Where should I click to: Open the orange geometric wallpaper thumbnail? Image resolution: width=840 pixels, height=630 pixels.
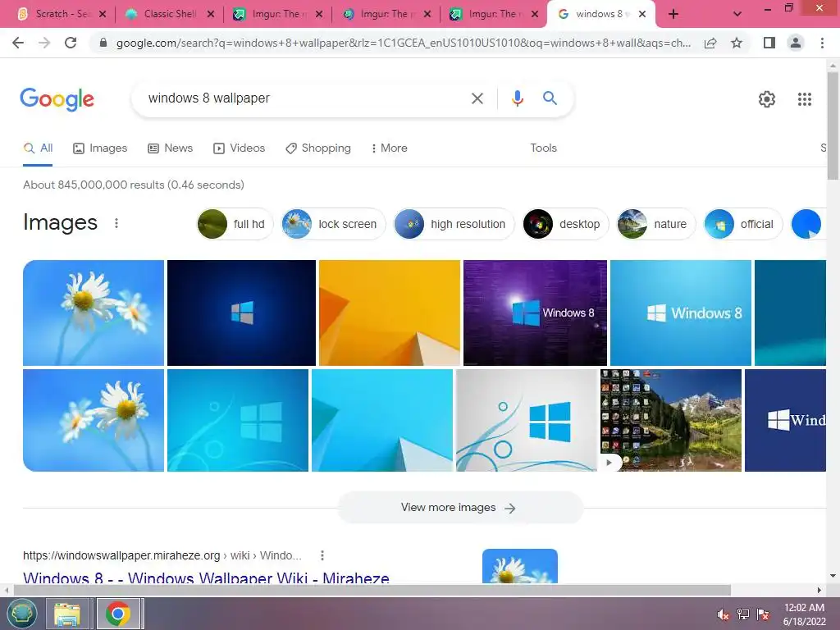click(390, 313)
